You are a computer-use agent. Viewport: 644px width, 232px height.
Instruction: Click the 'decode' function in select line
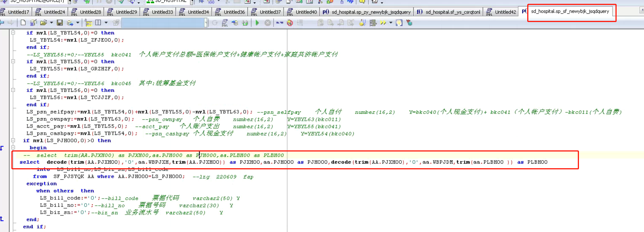[x=57, y=162]
